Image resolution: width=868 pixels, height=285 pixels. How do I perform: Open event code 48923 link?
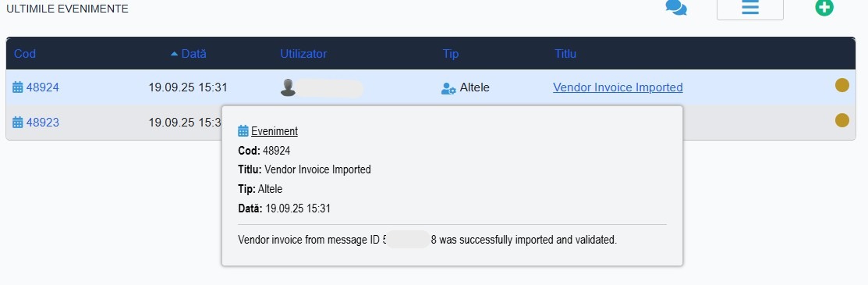(x=43, y=122)
